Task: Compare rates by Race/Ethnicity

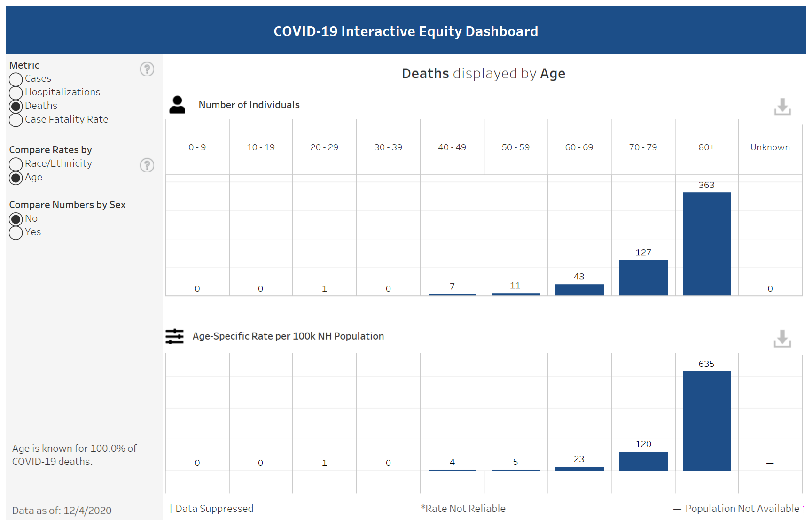Action: coord(16,164)
